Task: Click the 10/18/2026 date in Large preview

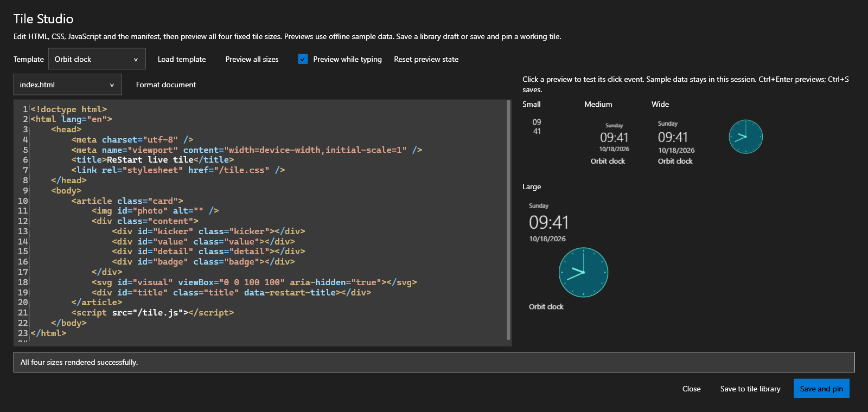Action: click(547, 239)
